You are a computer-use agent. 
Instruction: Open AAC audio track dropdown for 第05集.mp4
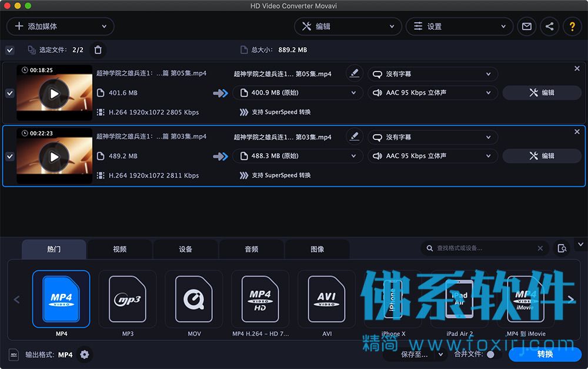[433, 93]
